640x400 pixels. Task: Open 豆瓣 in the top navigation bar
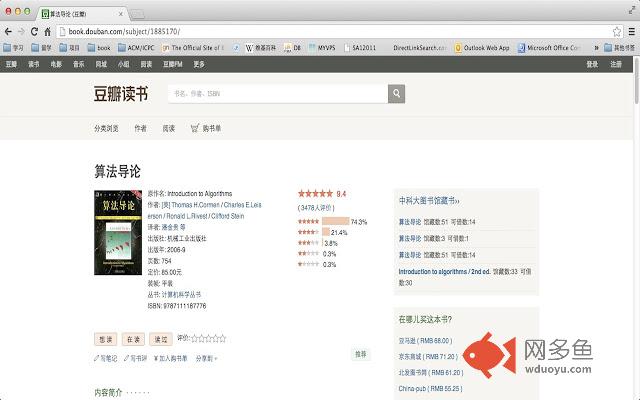click(x=11, y=64)
